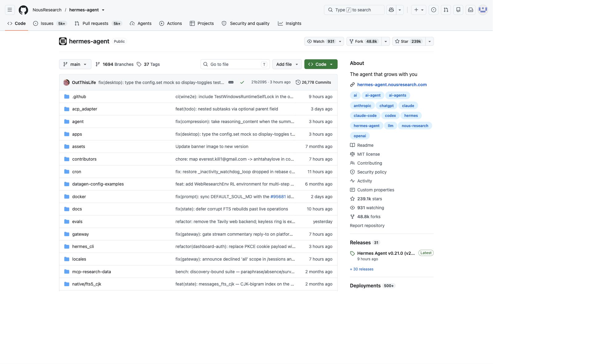The height and width of the screenshot is (364, 616).
Task: Open the Report repository link
Action: point(367,226)
